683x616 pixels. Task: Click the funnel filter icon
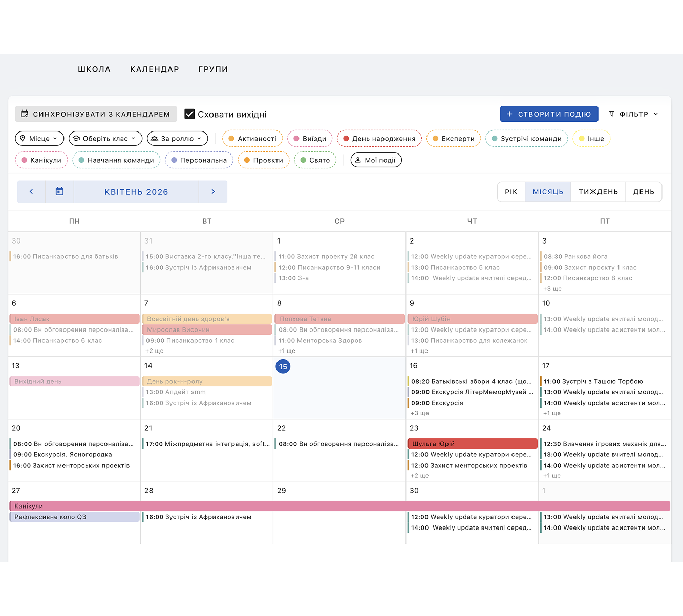(x=611, y=114)
